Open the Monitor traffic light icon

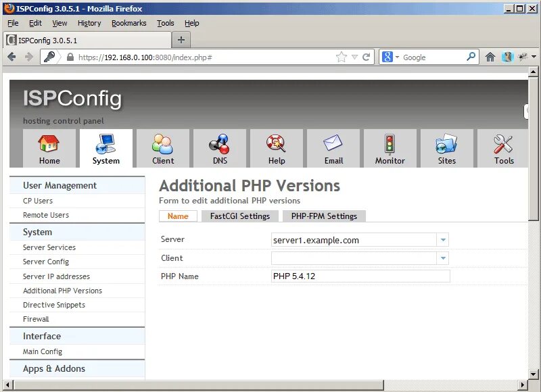click(390, 144)
